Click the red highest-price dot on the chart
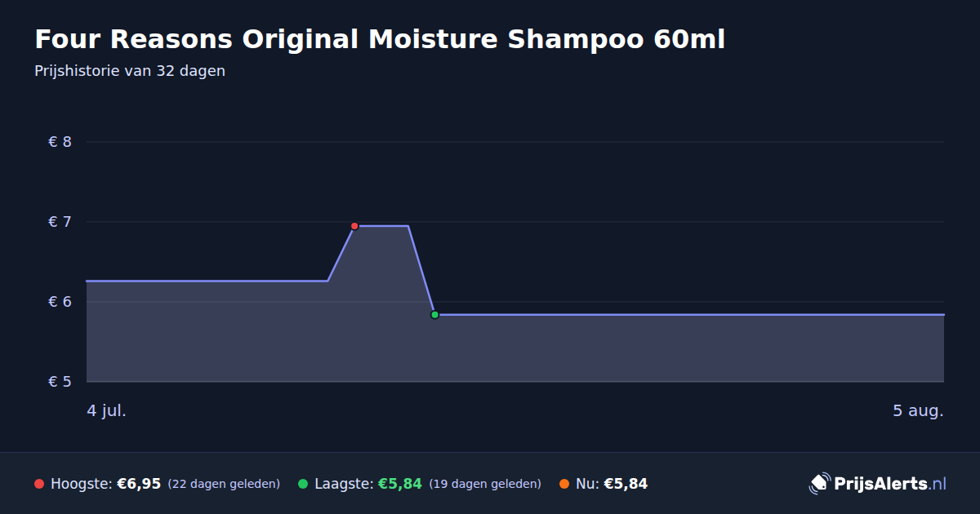This screenshot has height=514, width=980. point(354,226)
